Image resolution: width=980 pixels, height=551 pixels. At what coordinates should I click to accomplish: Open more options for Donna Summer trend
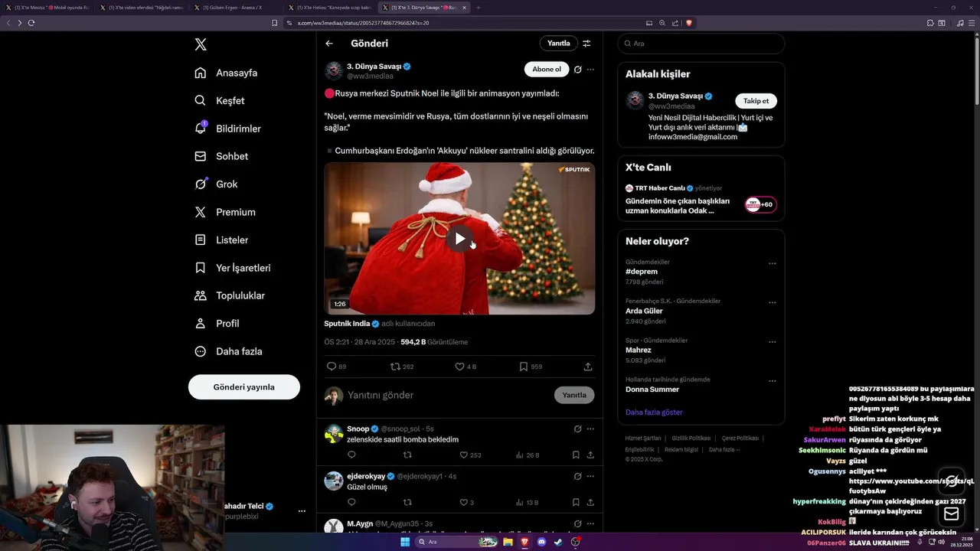coord(772,380)
